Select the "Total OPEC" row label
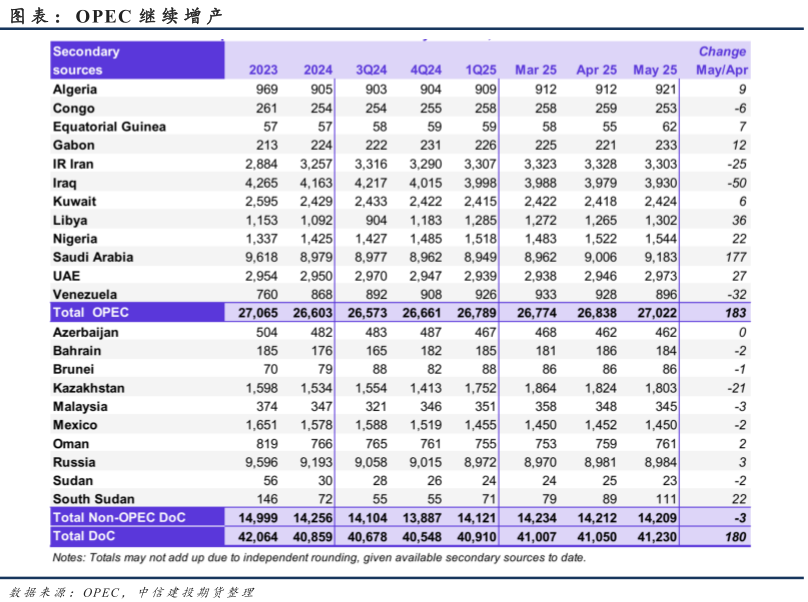808x602 pixels. (x=91, y=312)
